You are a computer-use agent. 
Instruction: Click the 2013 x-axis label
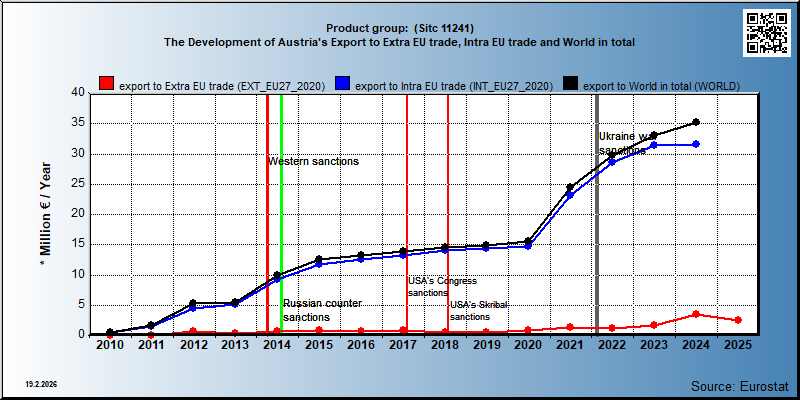click(x=235, y=345)
